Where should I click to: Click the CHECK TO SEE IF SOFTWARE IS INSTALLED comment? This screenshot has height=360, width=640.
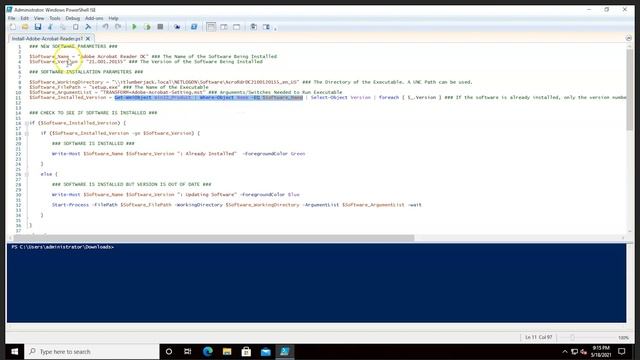(x=93, y=113)
